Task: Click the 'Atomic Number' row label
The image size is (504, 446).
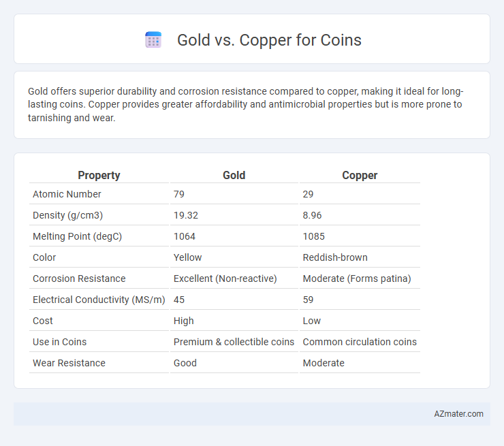Action: click(67, 194)
